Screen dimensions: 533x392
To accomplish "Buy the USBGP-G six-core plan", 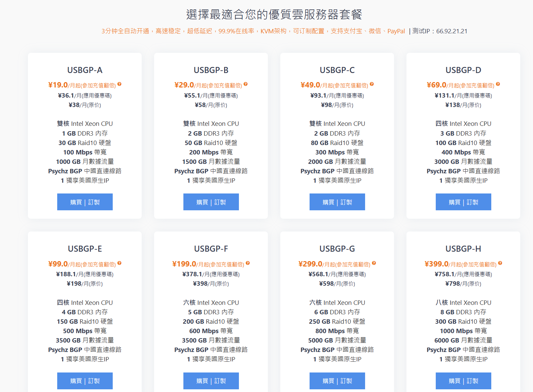I will click(x=337, y=381).
